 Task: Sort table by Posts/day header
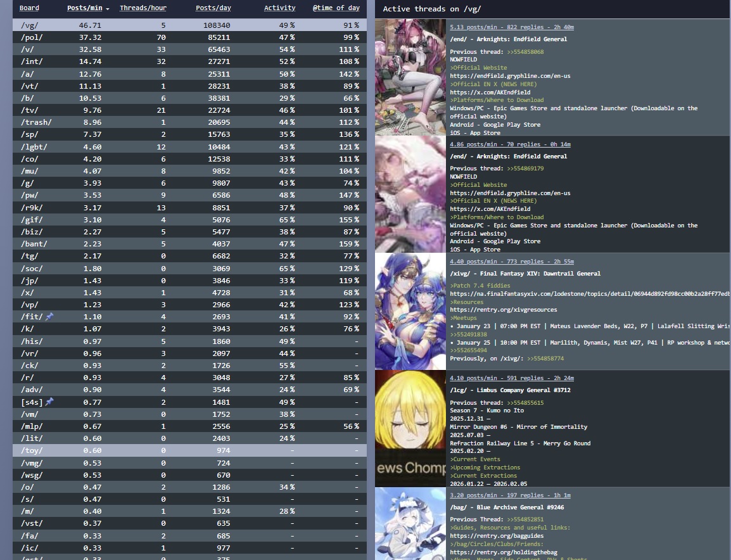213,8
